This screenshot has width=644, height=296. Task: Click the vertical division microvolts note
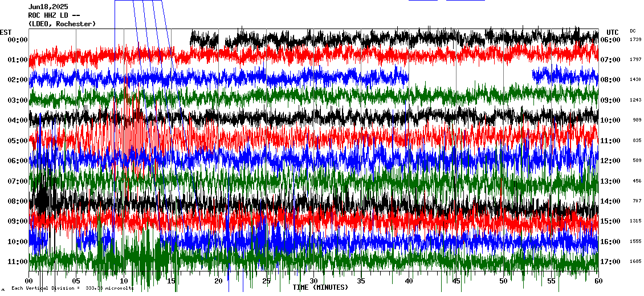[x=72, y=289]
